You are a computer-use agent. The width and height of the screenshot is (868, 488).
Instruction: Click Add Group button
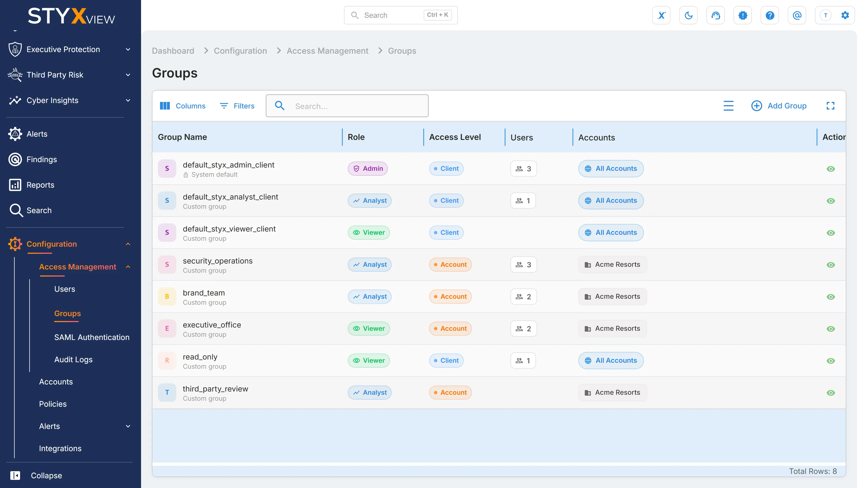click(x=779, y=106)
